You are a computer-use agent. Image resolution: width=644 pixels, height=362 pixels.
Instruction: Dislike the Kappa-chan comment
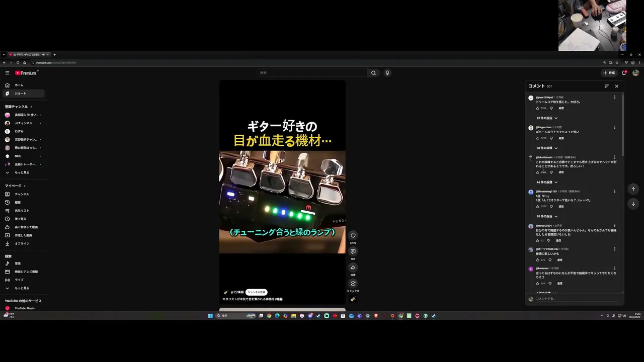551,138
